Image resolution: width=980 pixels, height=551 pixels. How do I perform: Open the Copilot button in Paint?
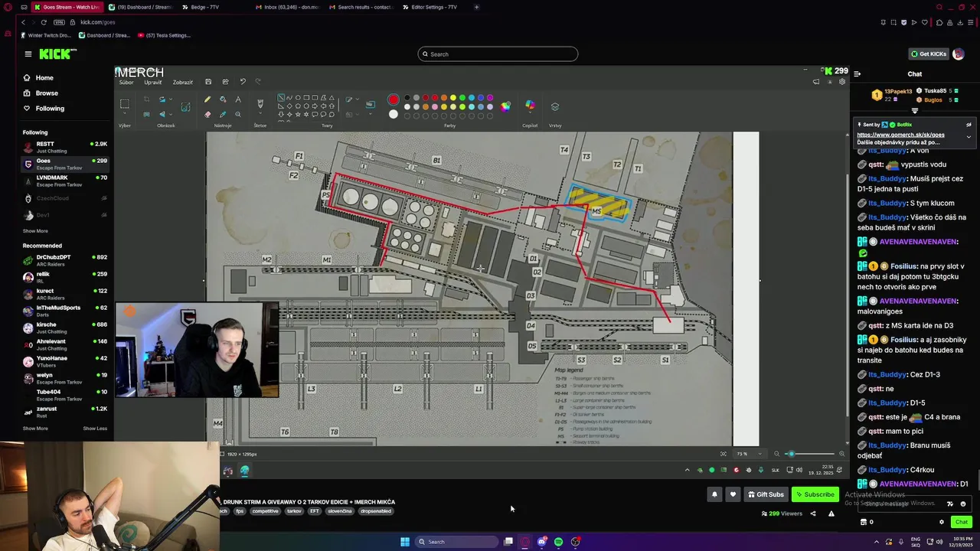point(530,106)
